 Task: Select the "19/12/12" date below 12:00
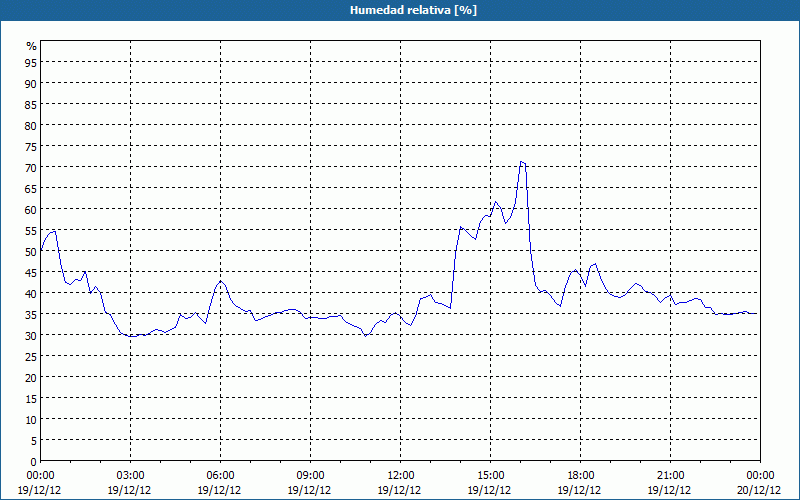[x=399, y=490]
